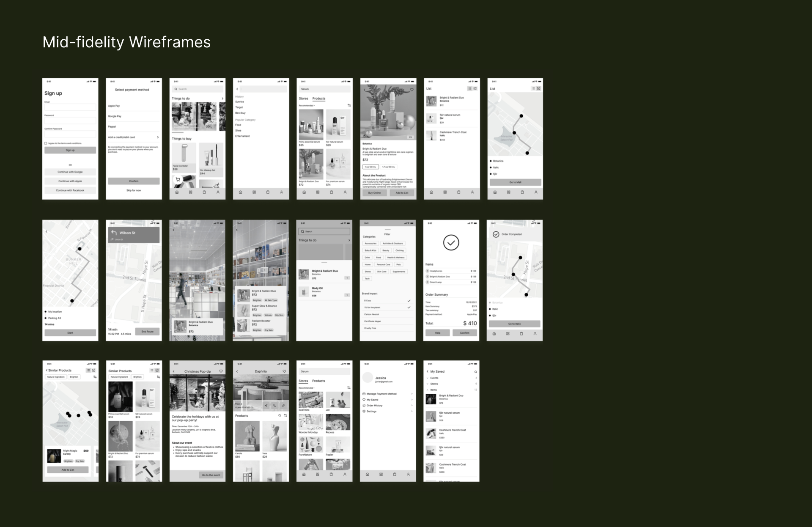Click the floating shopping cart icon
The height and width of the screenshot is (527, 812).
178,180
